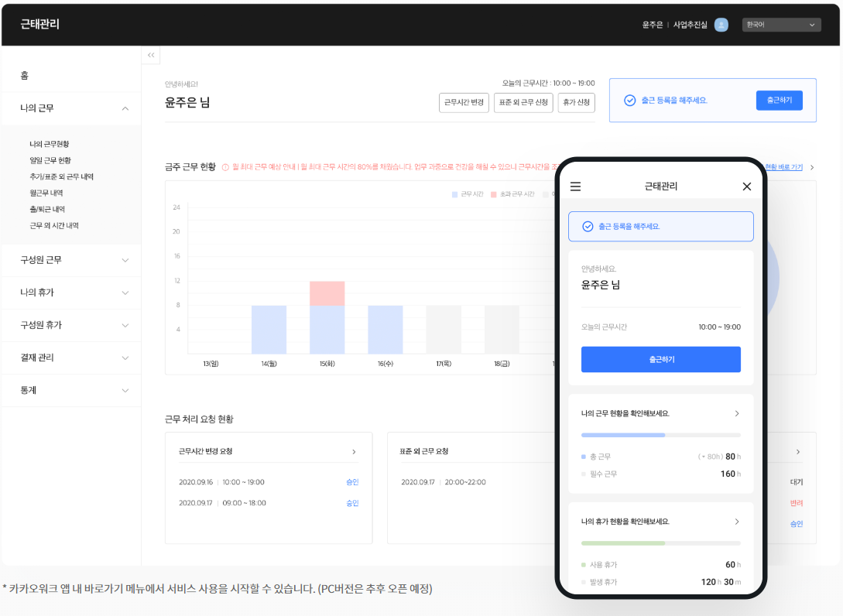Open the language dropdown 한국어
Viewport: 843px width, 616px height.
click(x=781, y=25)
